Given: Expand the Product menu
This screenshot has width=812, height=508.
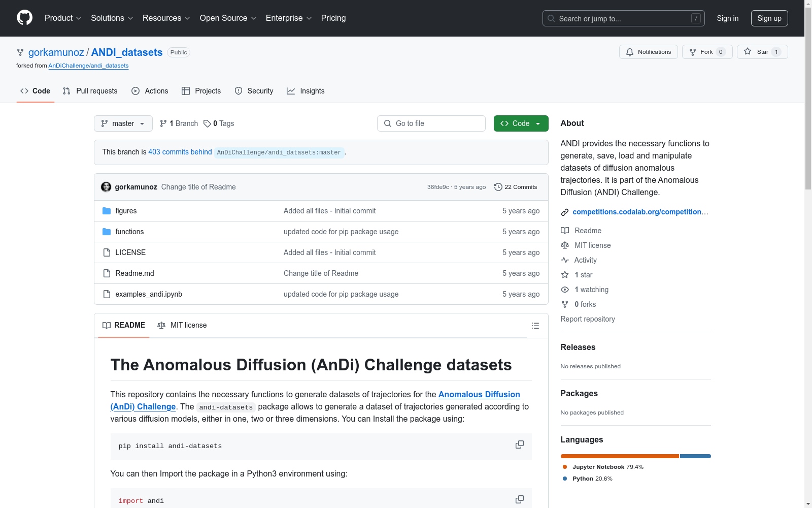Looking at the screenshot, I should [x=63, y=18].
